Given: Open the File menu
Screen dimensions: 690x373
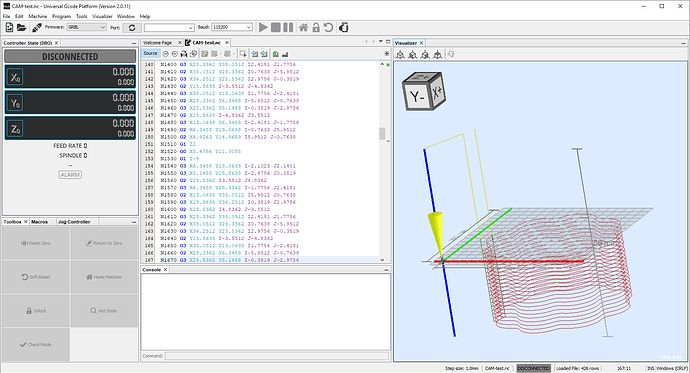Looking at the screenshot, I should (x=6, y=16).
